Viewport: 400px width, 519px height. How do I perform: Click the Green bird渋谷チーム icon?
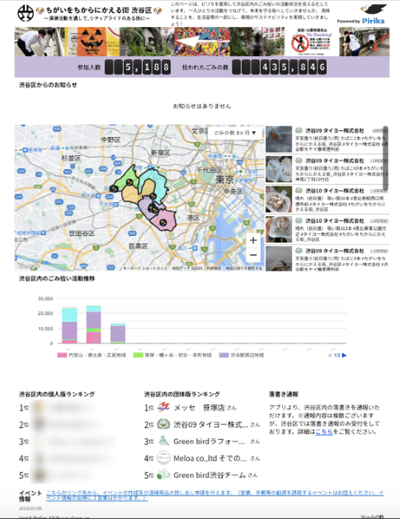(164, 475)
